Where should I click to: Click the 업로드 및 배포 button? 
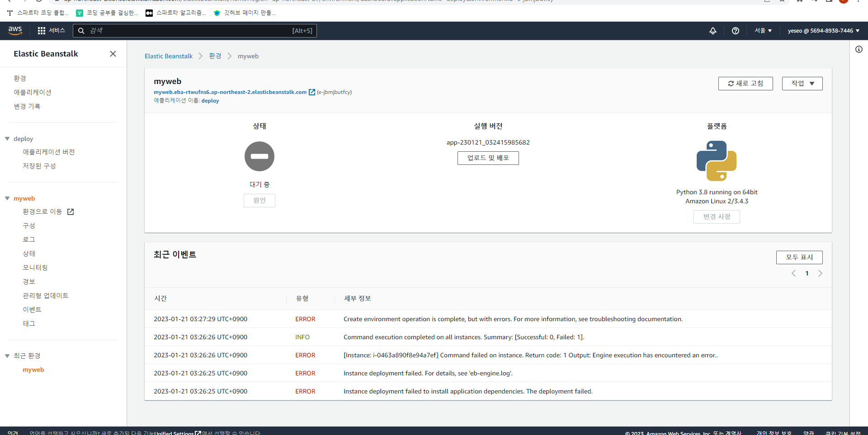click(488, 158)
